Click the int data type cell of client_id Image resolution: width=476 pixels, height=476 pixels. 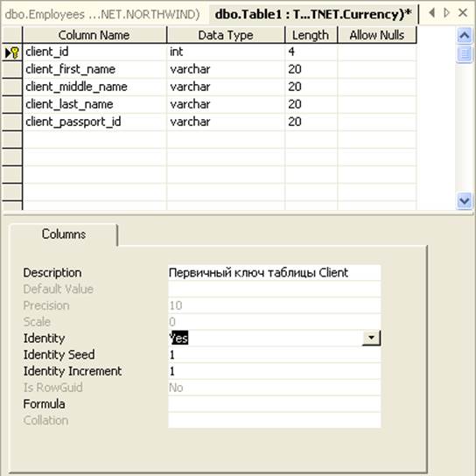(x=226, y=52)
